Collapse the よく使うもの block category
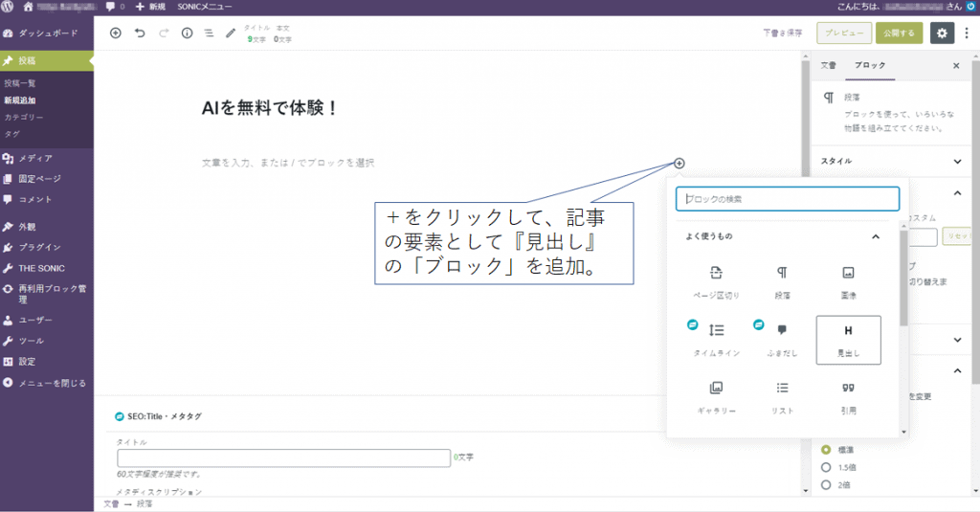980x512 pixels. (x=875, y=236)
